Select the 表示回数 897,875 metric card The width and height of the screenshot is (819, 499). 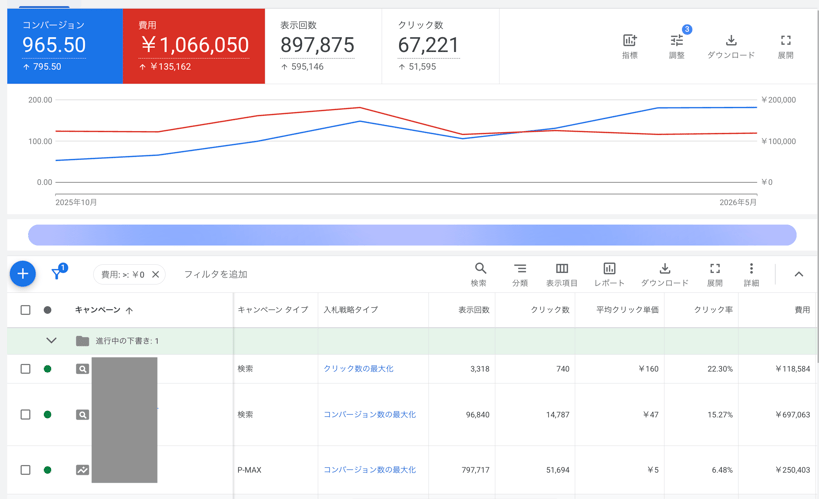tap(323, 46)
